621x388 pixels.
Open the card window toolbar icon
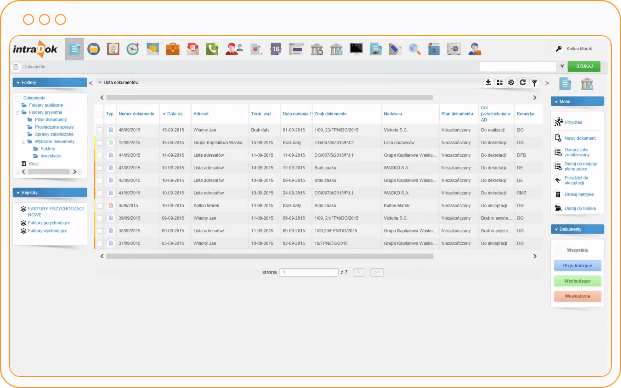tap(296, 49)
